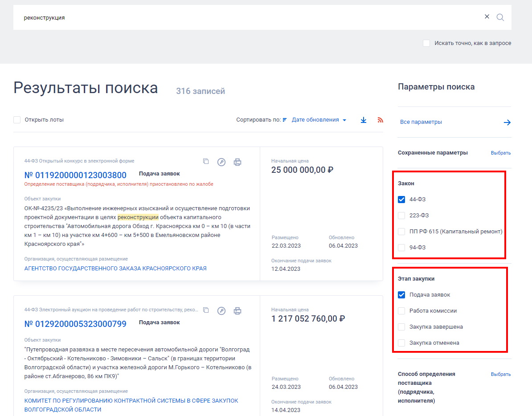The width and height of the screenshot is (532, 416).
Task: Download search results via the arrow icon
Action: [364, 120]
